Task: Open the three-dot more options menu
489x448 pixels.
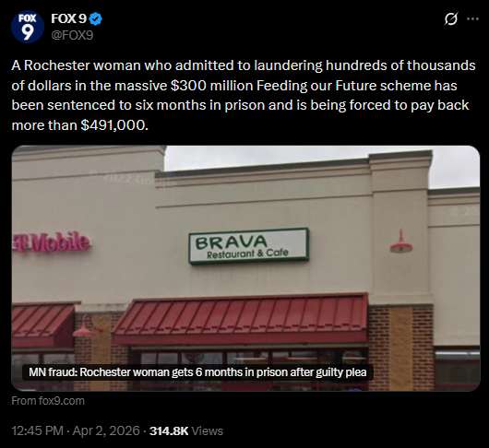Action: [x=472, y=19]
